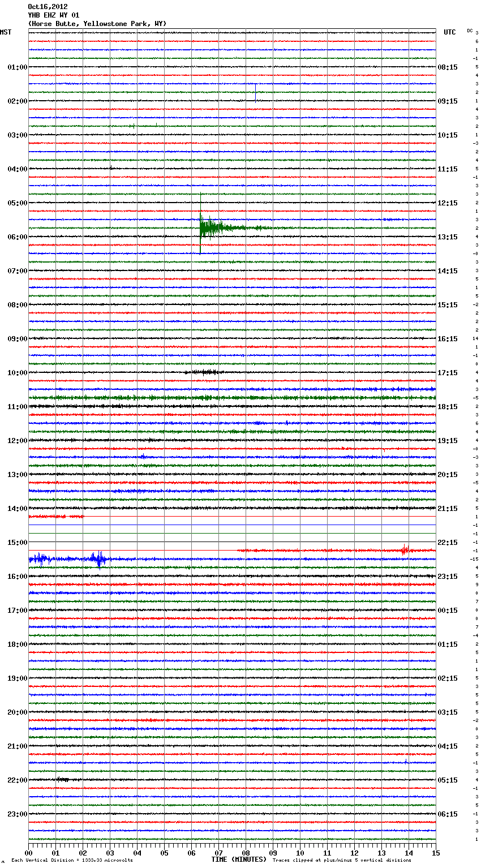Image resolution: width=481 pixels, height=868 pixels.
Task: Click the 21:15 UTC time label
Action: tap(448, 509)
